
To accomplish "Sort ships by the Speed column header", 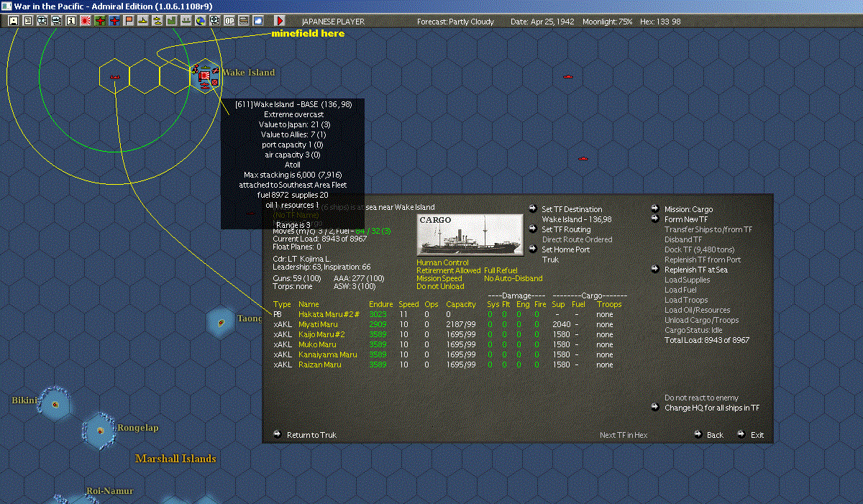I will (x=408, y=304).
